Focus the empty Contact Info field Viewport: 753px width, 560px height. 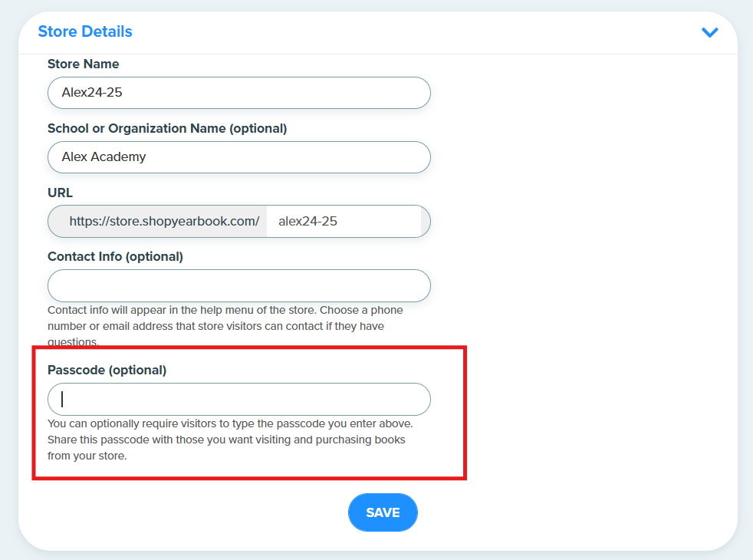(238, 286)
